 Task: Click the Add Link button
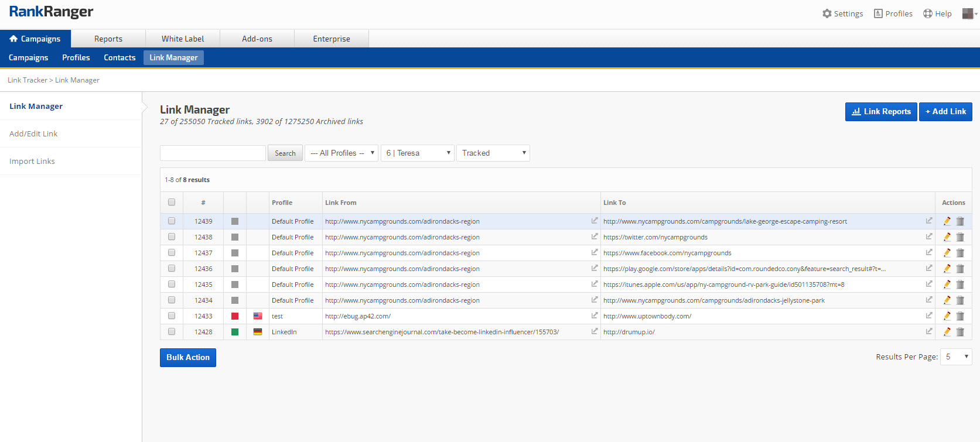pos(945,112)
